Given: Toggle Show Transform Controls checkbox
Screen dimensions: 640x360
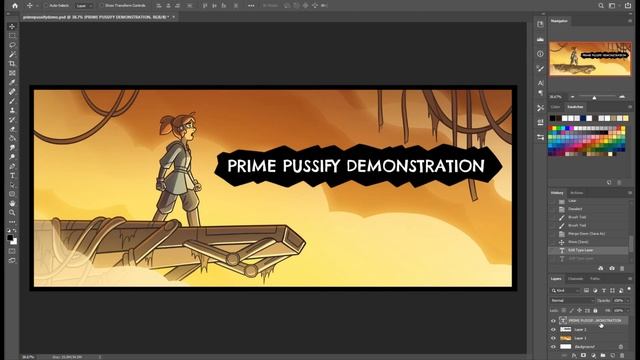Looking at the screenshot, I should 102,6.
